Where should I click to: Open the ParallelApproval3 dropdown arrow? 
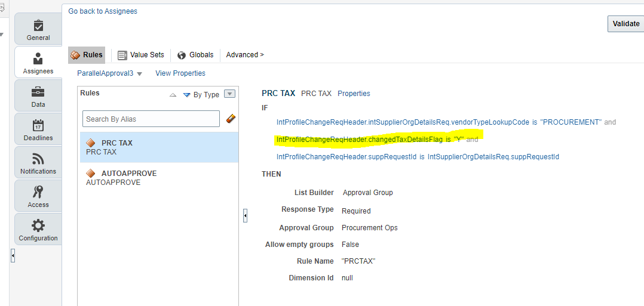pyautogui.click(x=139, y=74)
